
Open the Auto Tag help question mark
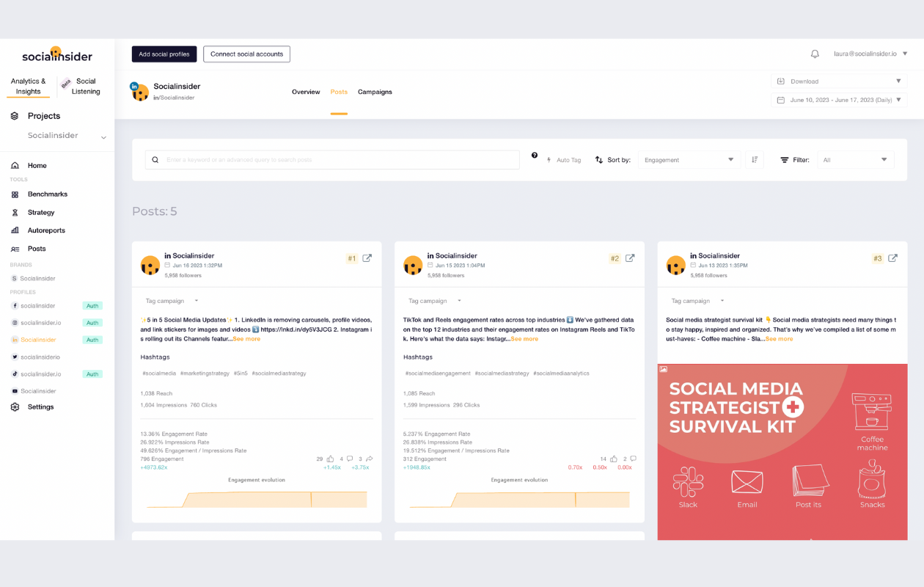tap(535, 156)
